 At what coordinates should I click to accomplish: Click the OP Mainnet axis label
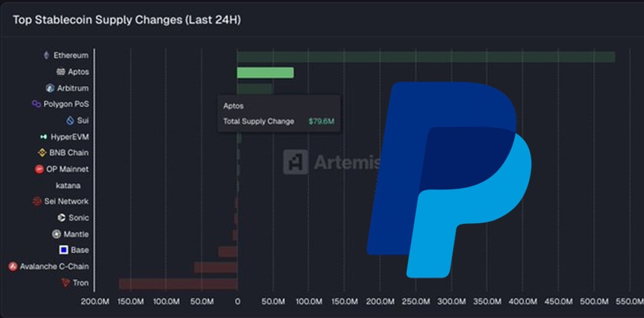click(x=68, y=169)
